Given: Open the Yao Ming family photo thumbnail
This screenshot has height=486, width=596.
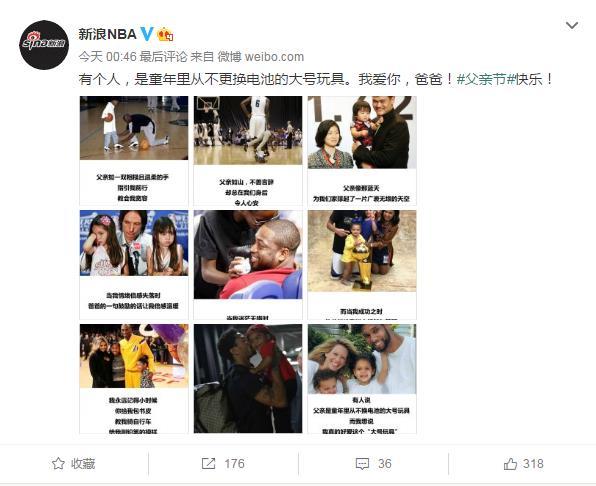Looking at the screenshot, I should click(x=362, y=150).
